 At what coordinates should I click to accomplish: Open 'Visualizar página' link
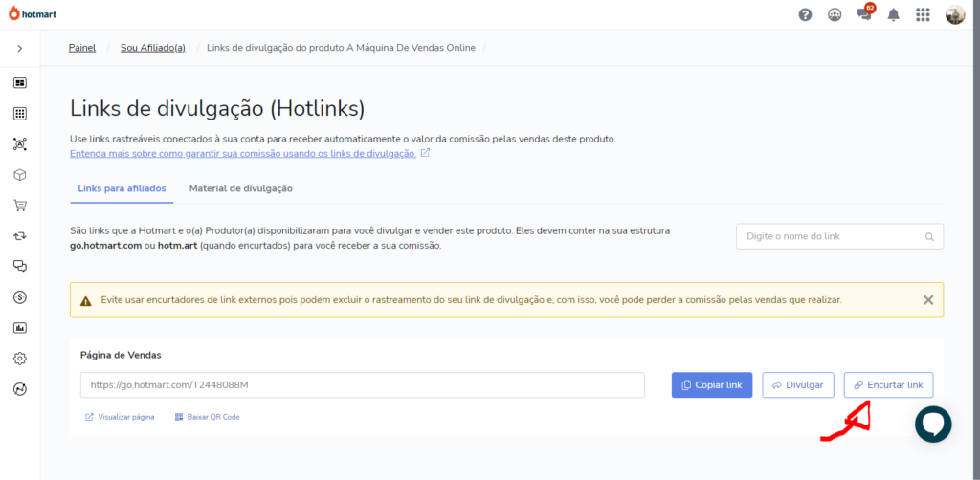[120, 417]
